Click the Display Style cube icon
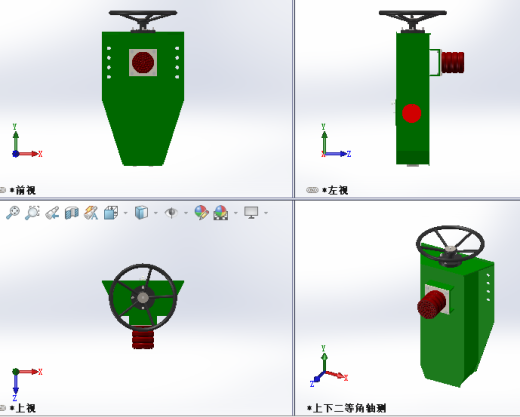 click(x=141, y=212)
